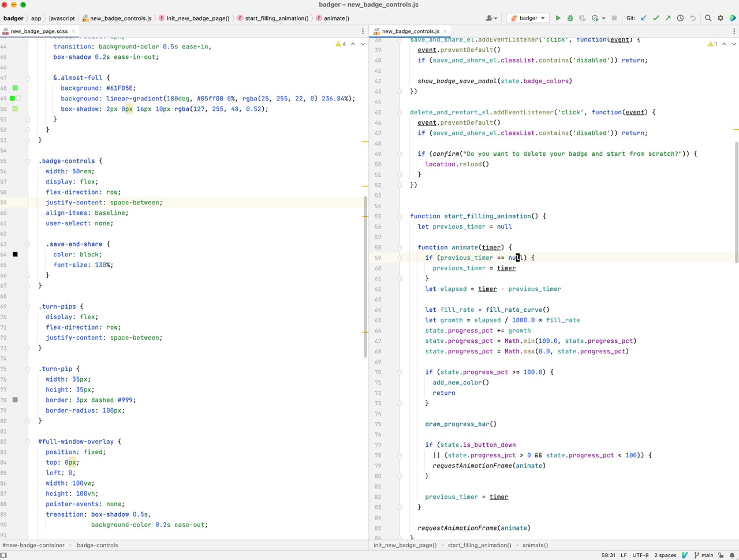Fold the confirm if-block at line 49

pyautogui.click(x=399, y=154)
